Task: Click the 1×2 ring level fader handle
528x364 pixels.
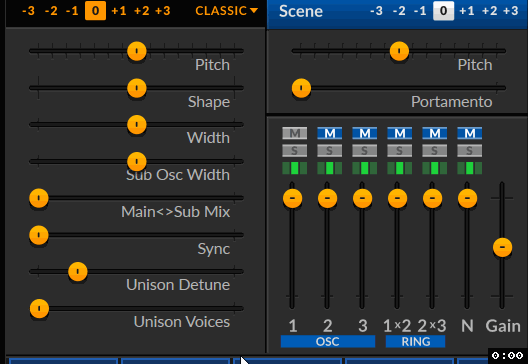Action: pyautogui.click(x=397, y=198)
